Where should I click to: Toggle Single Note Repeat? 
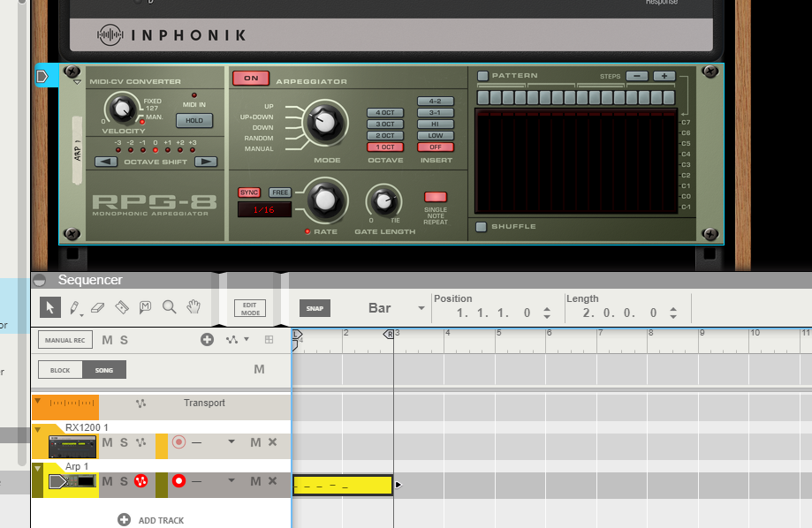click(x=436, y=197)
